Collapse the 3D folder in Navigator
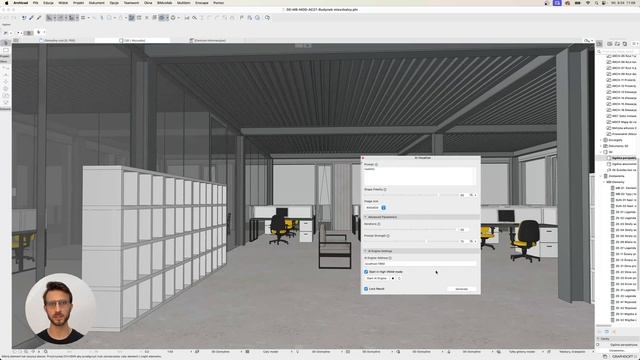The height and width of the screenshot is (360, 640). (x=601, y=152)
